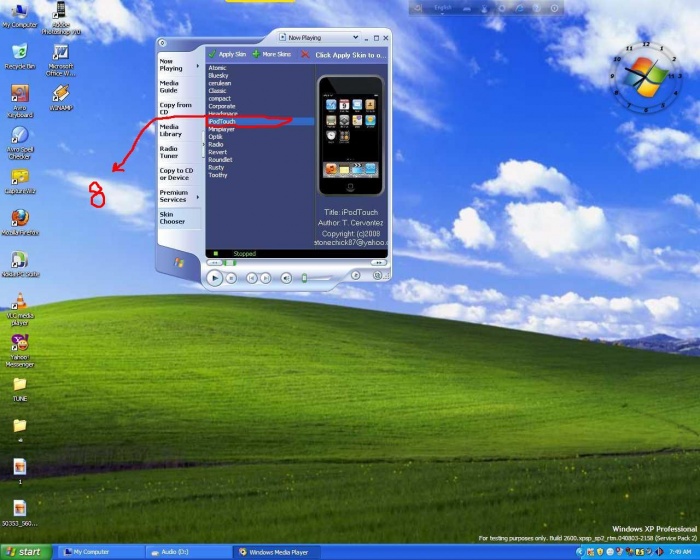Select the Radio skin
Viewport: 700px width, 560px height.
tap(216, 144)
